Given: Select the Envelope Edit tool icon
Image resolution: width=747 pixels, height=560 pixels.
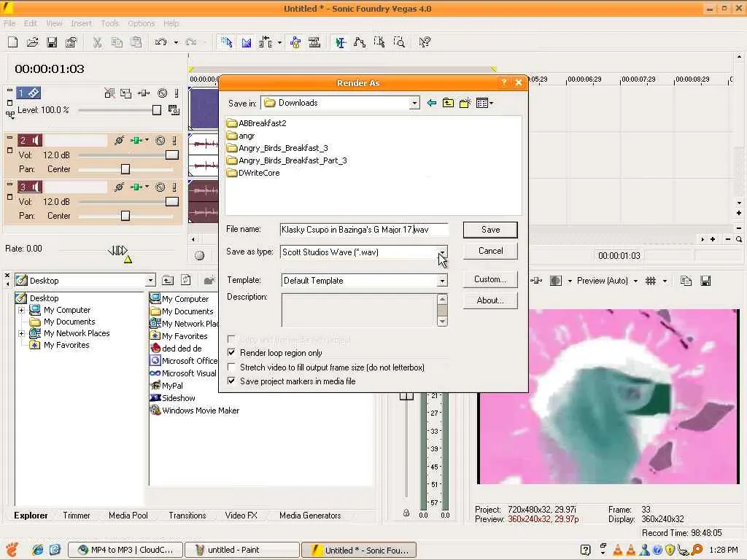Looking at the screenshot, I should [360, 42].
